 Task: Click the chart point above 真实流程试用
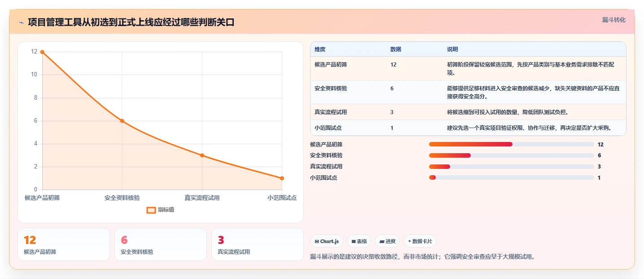click(x=202, y=155)
